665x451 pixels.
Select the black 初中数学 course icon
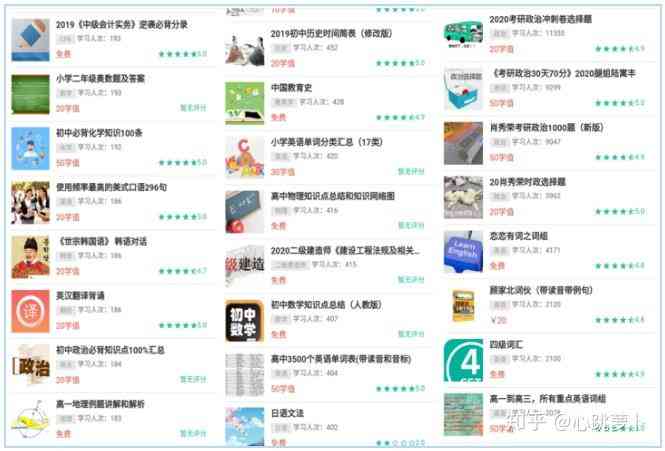point(244,320)
